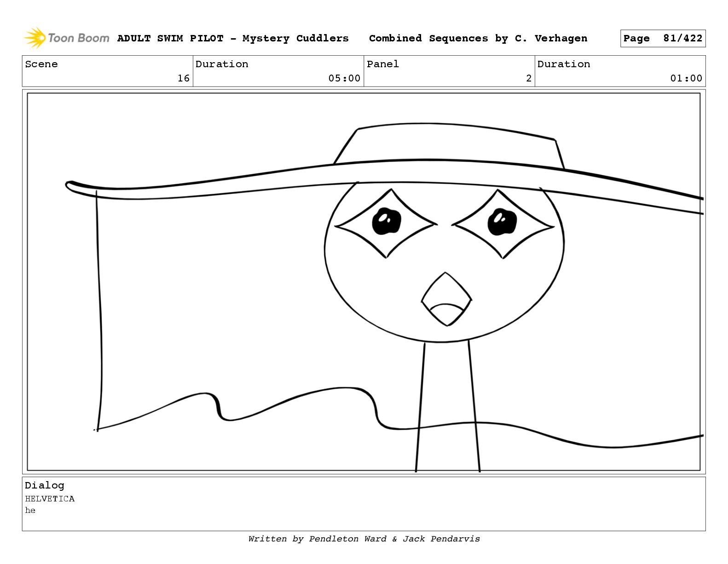Select panel number '2'
This screenshot has height=564, width=728.
click(529, 78)
